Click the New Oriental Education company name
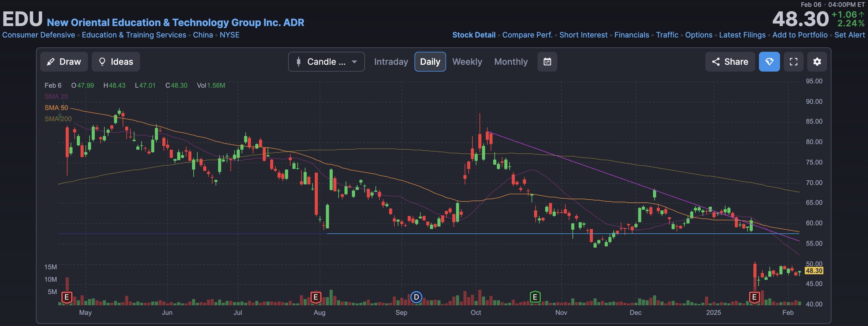The width and height of the screenshot is (868, 326). pos(175,23)
